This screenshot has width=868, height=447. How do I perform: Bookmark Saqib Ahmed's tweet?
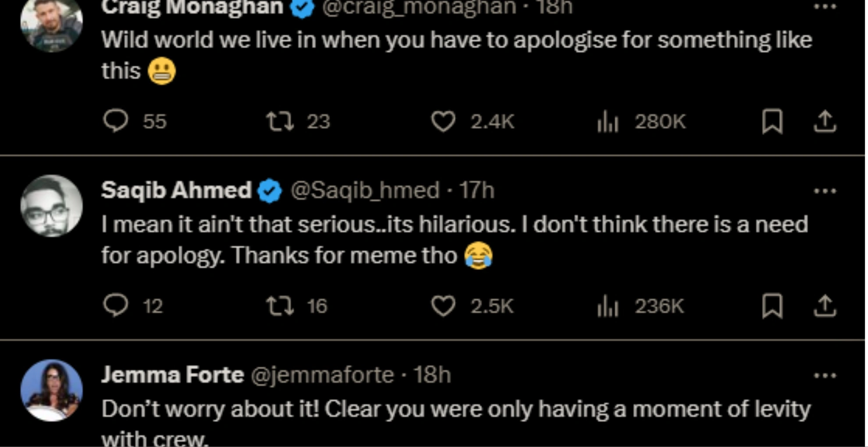point(772,306)
